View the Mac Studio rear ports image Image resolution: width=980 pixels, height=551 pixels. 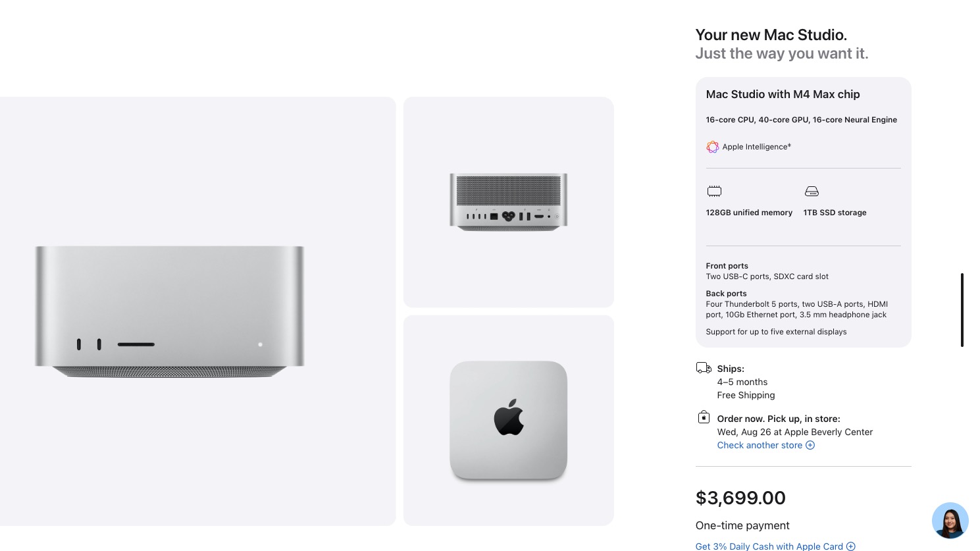[508, 202]
